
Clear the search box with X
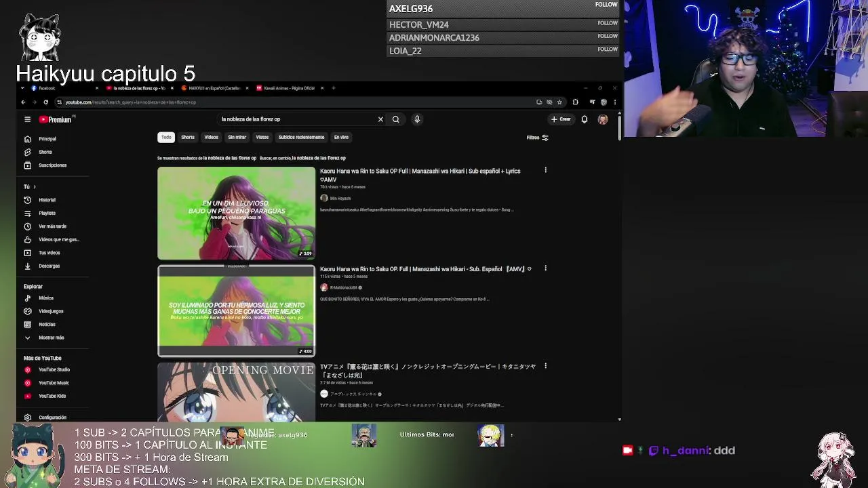pyautogui.click(x=380, y=119)
